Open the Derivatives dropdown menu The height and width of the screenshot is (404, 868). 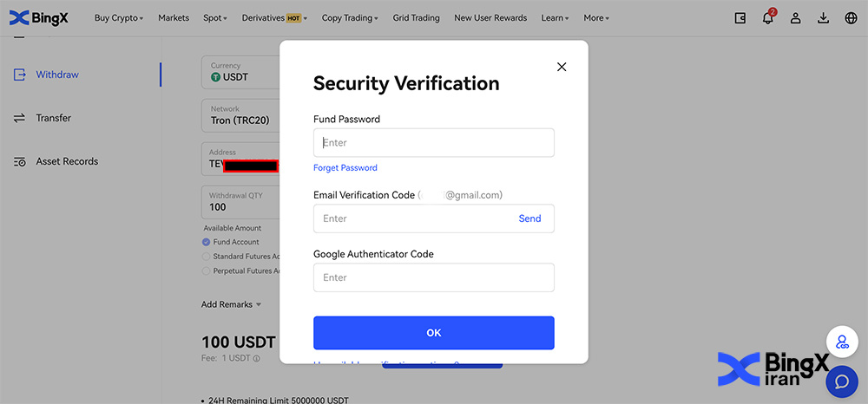tap(276, 17)
